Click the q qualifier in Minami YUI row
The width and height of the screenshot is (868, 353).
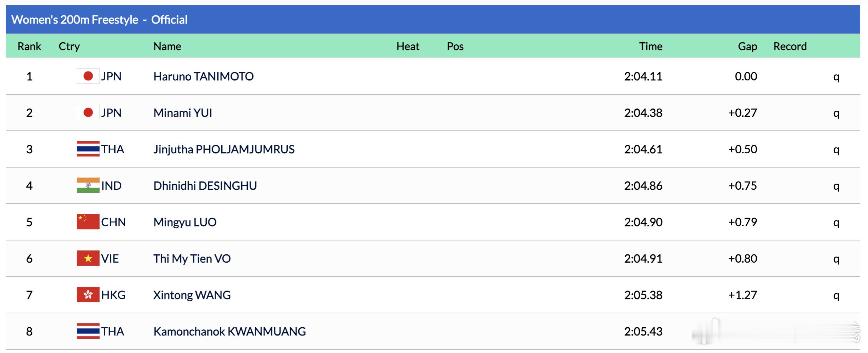pos(836,114)
